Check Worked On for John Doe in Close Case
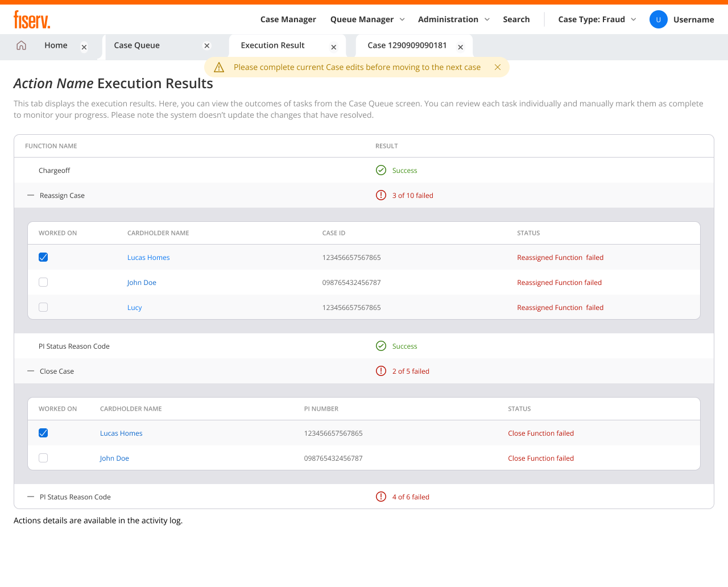This screenshot has width=728, height=587. (43, 458)
